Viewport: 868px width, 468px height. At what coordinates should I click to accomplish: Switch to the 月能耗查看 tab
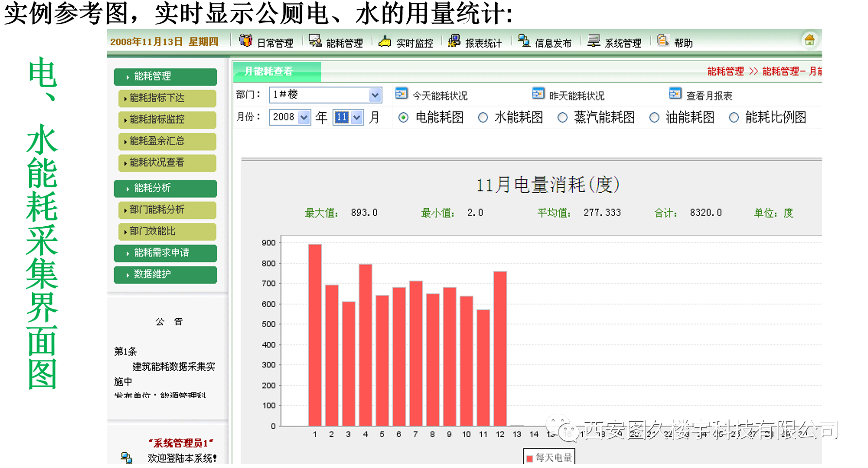tap(277, 72)
